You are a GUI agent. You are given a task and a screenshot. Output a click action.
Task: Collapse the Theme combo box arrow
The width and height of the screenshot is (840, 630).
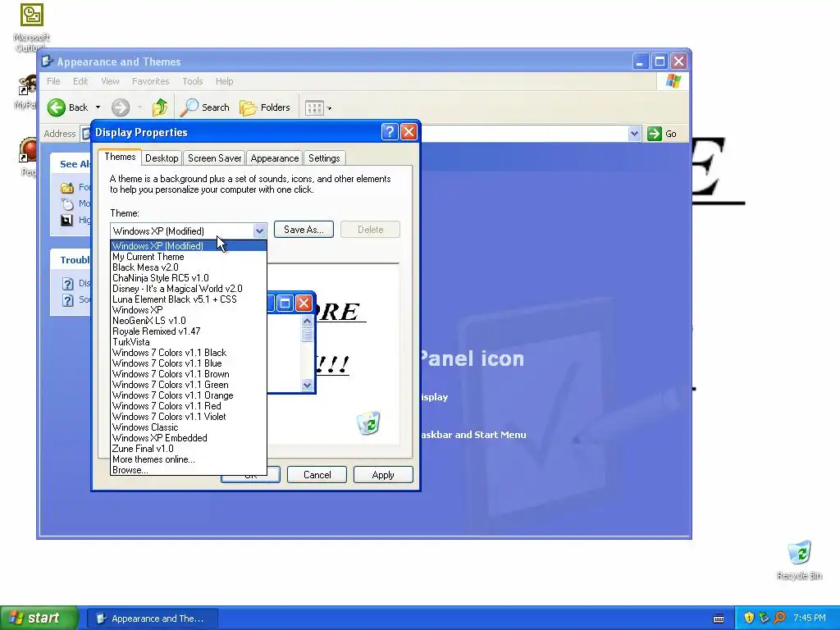pyautogui.click(x=259, y=231)
